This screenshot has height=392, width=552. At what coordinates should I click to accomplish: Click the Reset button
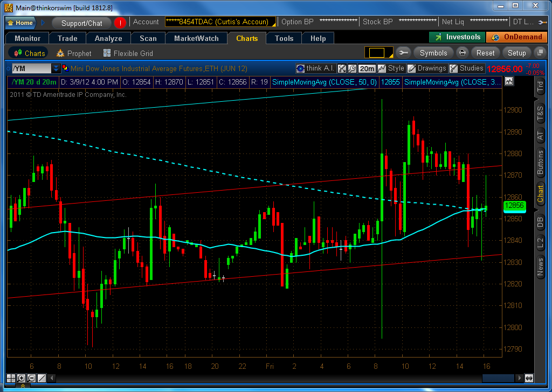[486, 53]
